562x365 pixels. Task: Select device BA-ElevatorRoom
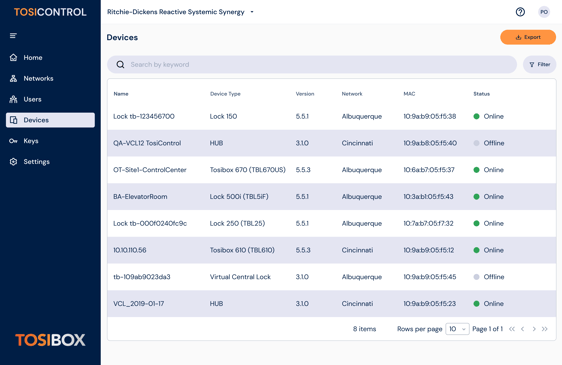coord(140,196)
